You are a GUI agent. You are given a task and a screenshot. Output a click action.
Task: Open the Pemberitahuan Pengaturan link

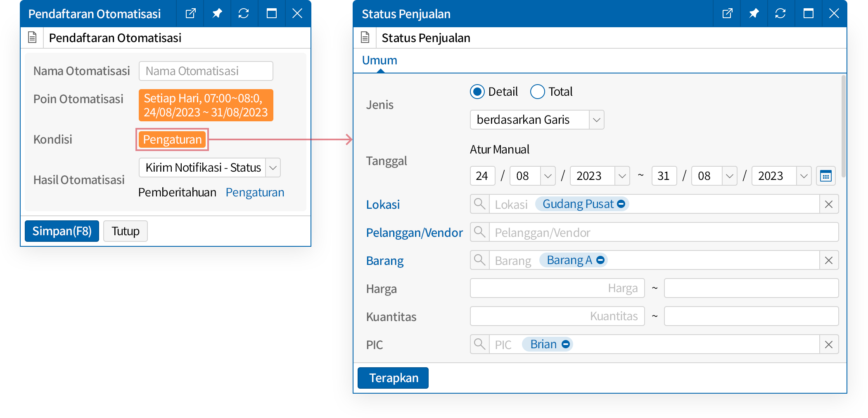(255, 193)
